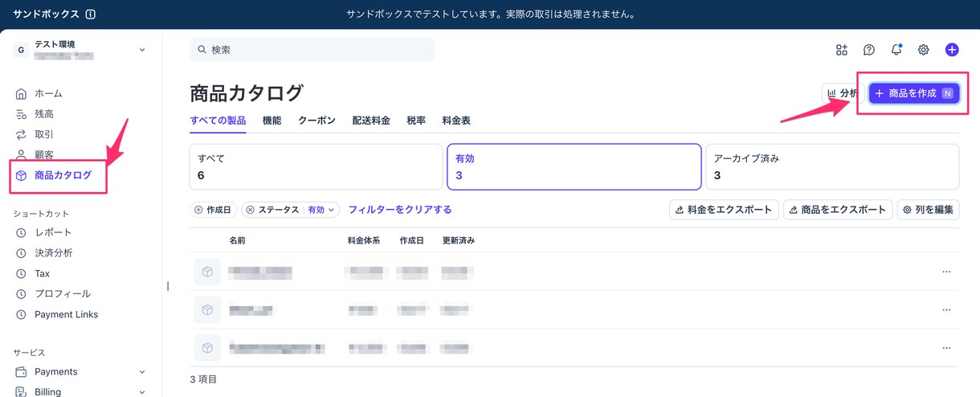The height and width of the screenshot is (397, 980).
Task: Select 商品カタログ in the sidebar
Action: point(54,175)
